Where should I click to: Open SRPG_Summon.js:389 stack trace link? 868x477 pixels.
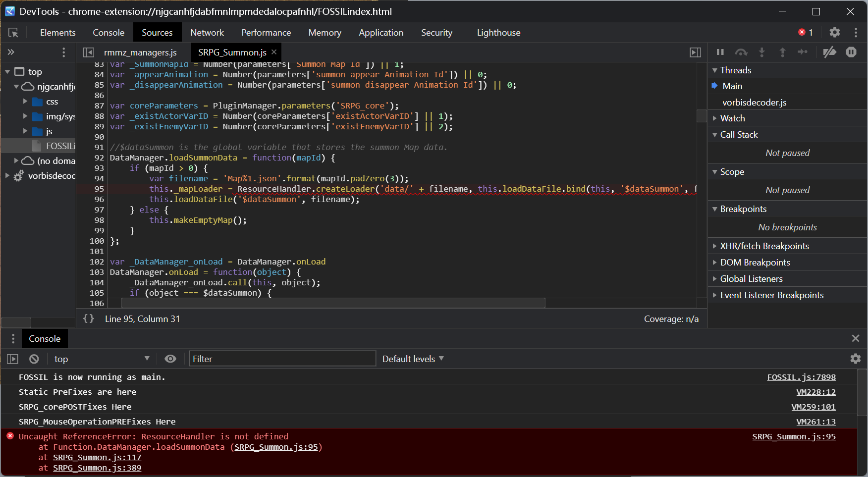click(x=97, y=468)
